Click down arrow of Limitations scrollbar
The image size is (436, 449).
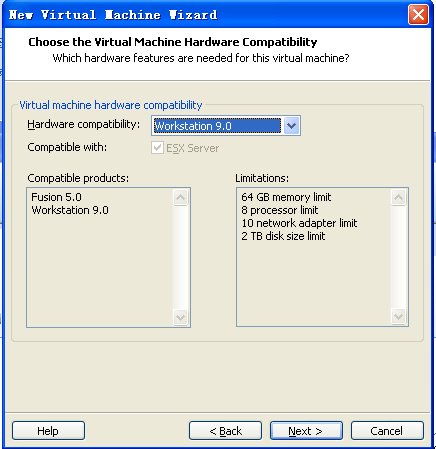click(x=399, y=316)
